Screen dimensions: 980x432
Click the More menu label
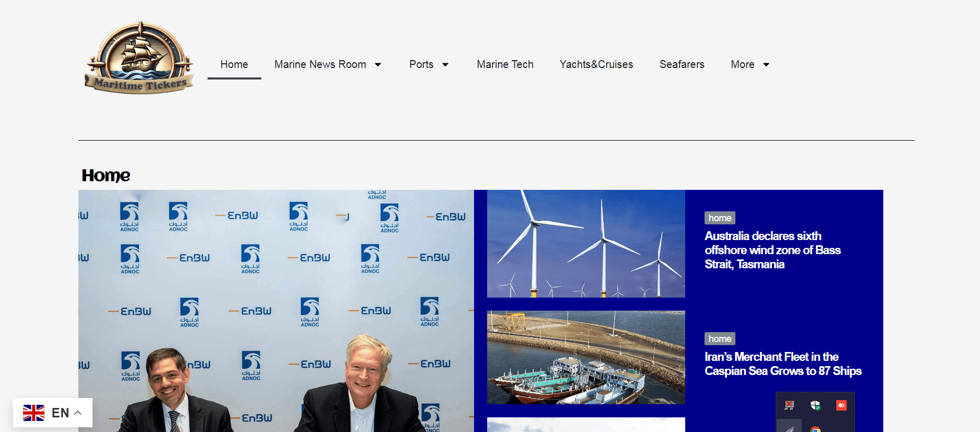[x=742, y=64]
